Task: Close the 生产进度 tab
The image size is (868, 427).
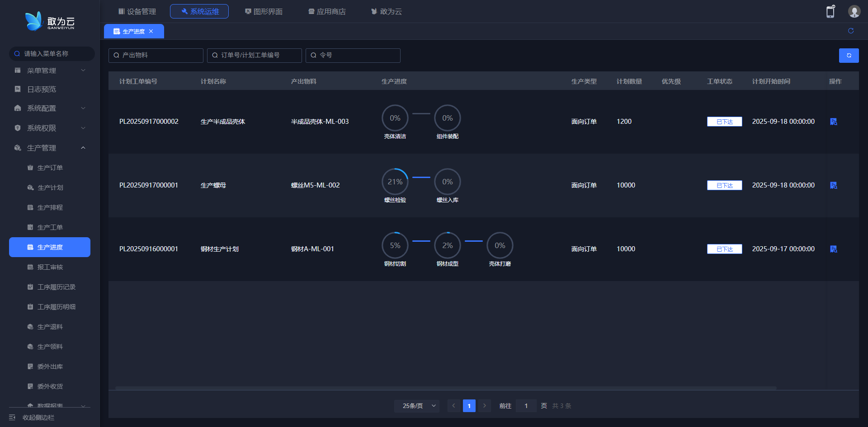Action: [x=151, y=31]
